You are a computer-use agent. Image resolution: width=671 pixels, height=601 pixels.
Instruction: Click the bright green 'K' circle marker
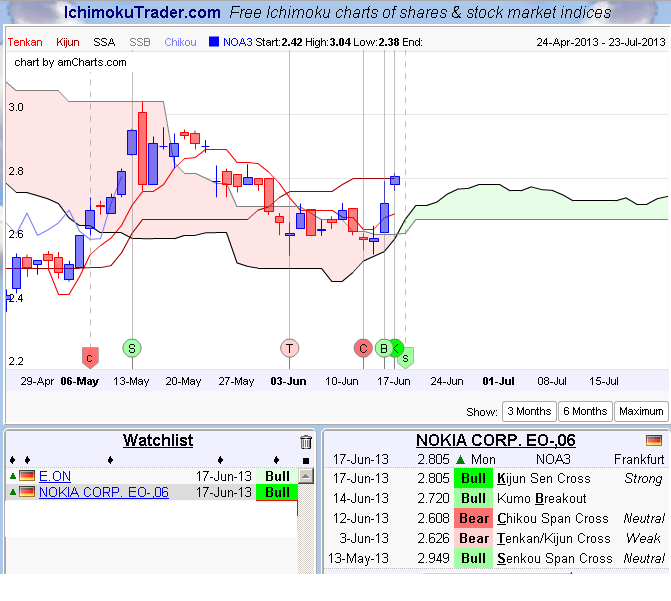pos(398,347)
